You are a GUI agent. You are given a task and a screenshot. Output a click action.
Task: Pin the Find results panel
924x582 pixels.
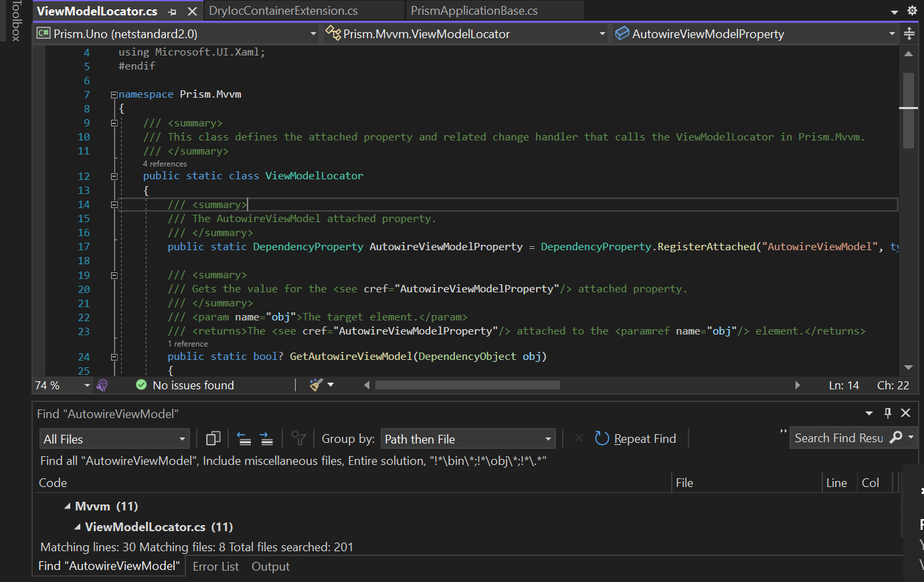pos(888,413)
